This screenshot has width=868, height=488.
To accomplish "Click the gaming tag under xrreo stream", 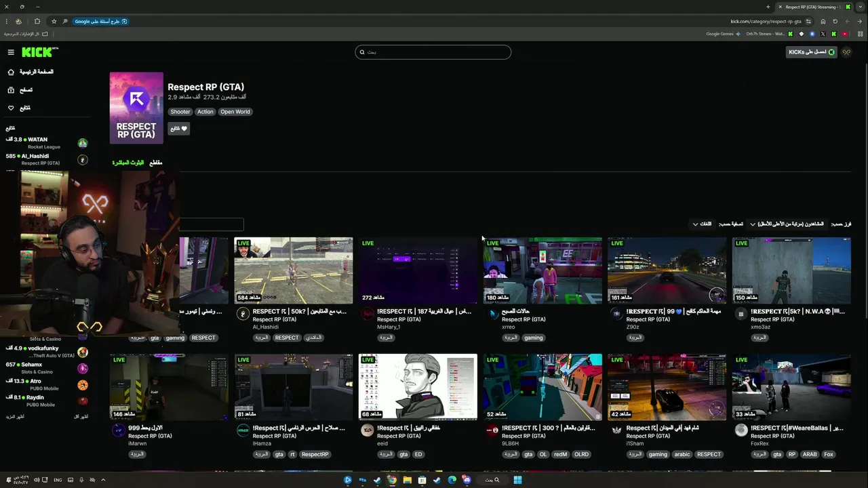I will pos(533,338).
